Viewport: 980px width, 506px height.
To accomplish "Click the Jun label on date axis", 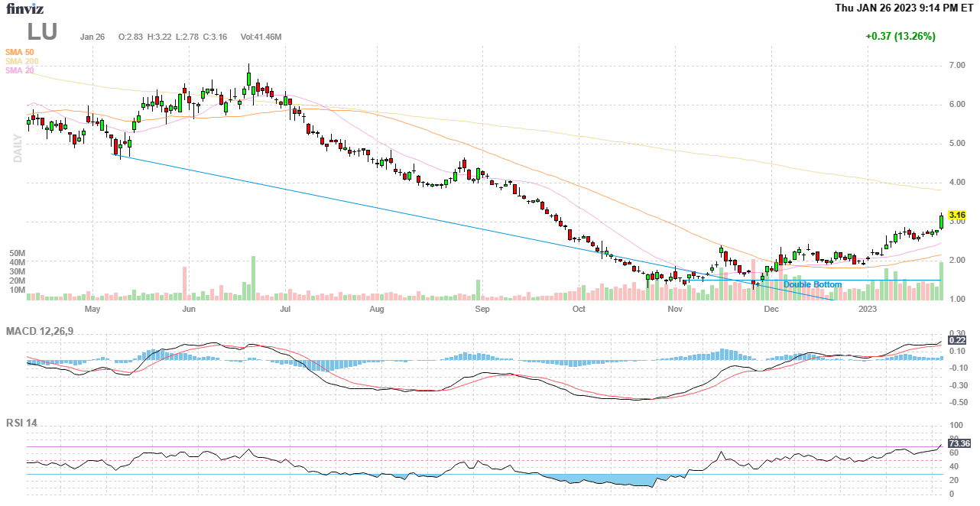I will (x=189, y=310).
